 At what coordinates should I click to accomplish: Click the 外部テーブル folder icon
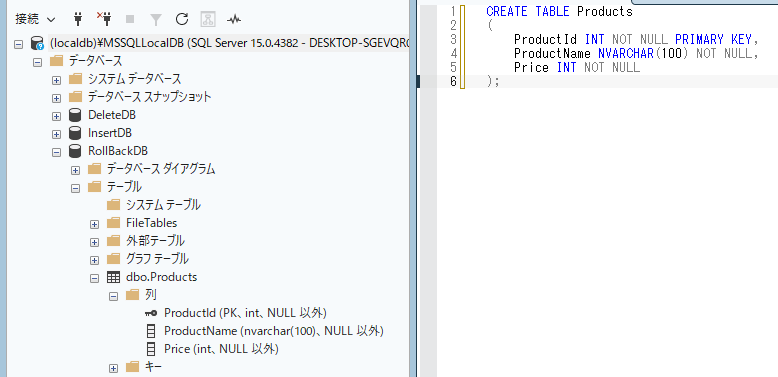tap(114, 241)
